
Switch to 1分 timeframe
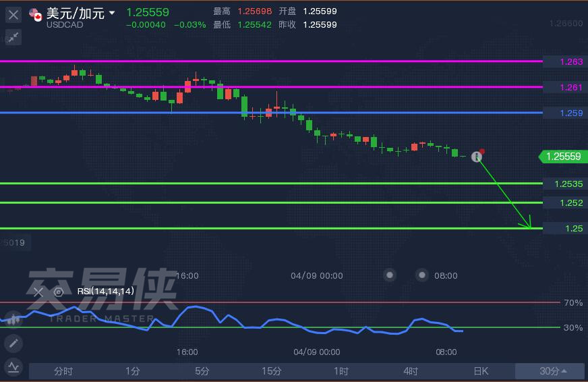pos(133,371)
